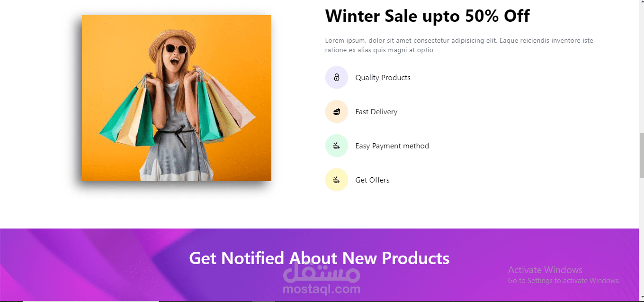644x302 pixels.
Task: Open the Quality Products text label
Action: (383, 78)
